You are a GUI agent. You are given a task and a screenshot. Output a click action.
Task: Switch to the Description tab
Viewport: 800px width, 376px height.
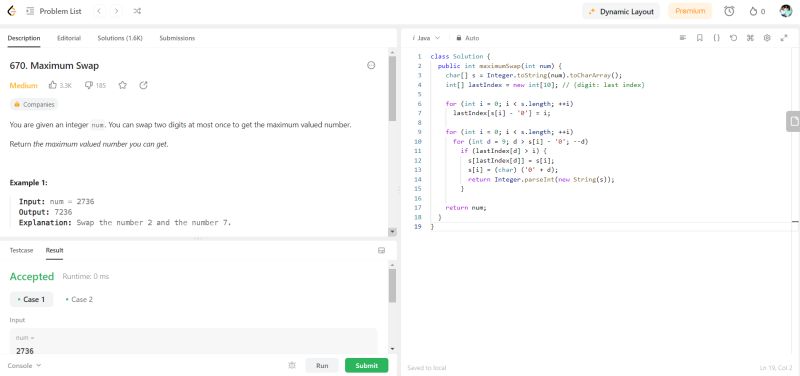coord(24,38)
